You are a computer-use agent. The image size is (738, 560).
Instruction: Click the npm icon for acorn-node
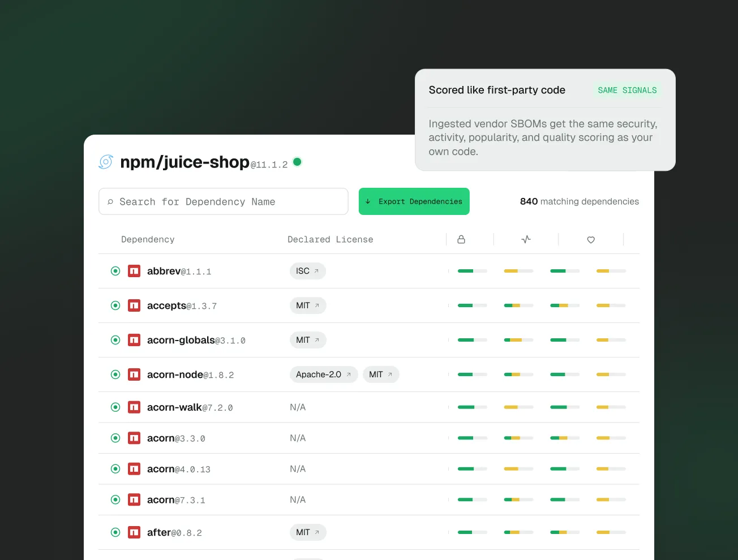point(134,374)
